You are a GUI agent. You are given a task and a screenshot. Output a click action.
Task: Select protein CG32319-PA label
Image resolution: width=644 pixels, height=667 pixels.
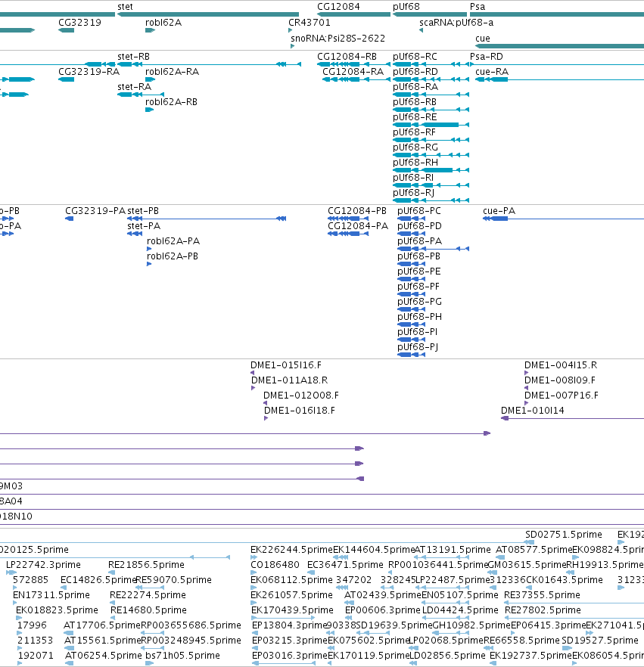coord(95,211)
